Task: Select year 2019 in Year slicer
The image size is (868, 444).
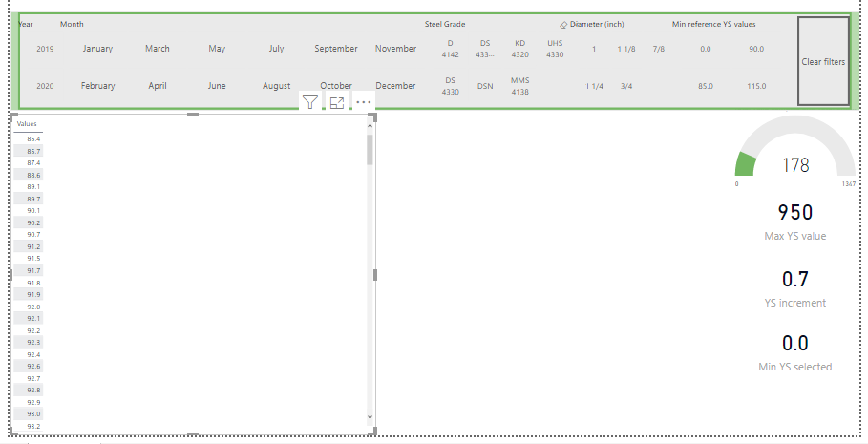Action: click(46, 49)
